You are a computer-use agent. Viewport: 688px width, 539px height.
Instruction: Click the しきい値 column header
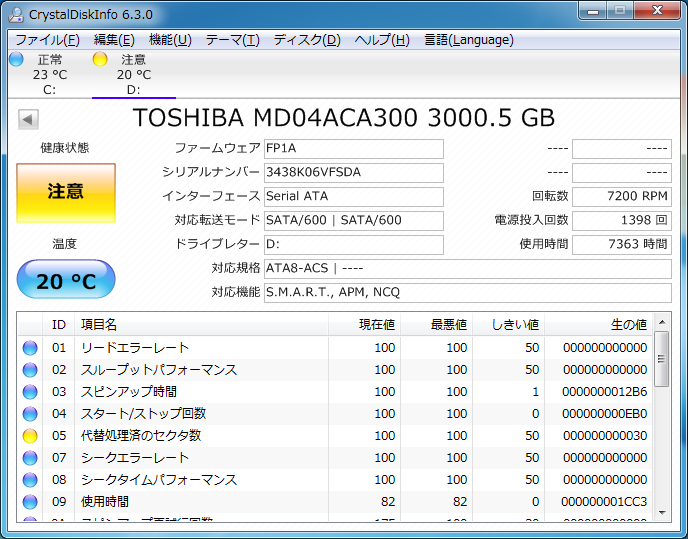tap(509, 325)
